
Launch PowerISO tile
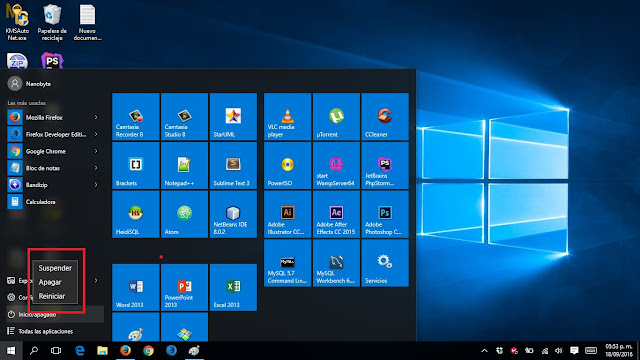[287, 165]
